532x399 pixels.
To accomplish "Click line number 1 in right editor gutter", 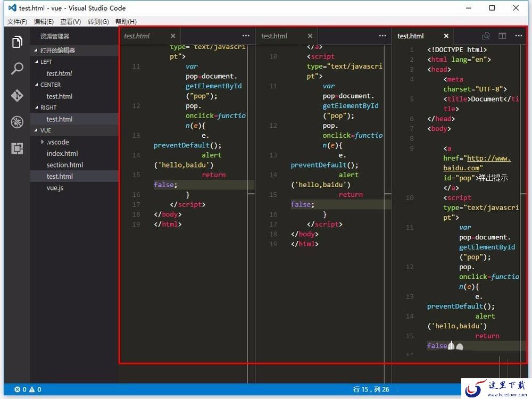I will pyautogui.click(x=412, y=49).
